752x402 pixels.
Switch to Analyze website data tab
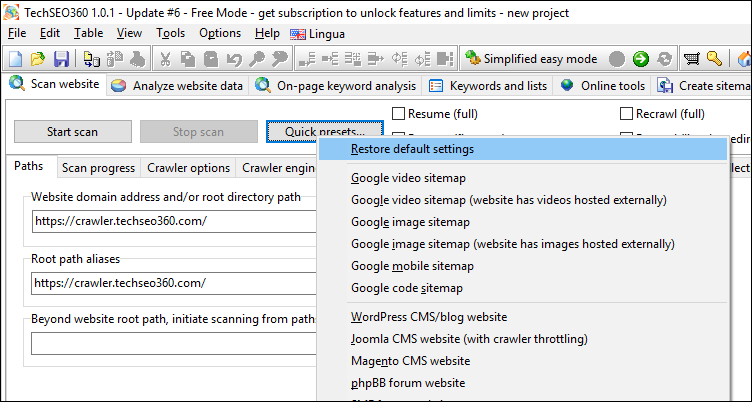178,86
